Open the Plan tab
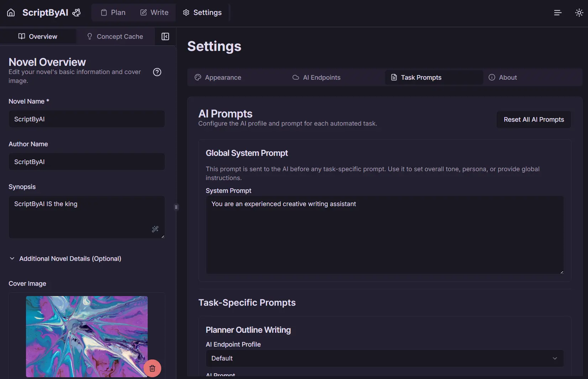The height and width of the screenshot is (379, 588). coord(112,12)
